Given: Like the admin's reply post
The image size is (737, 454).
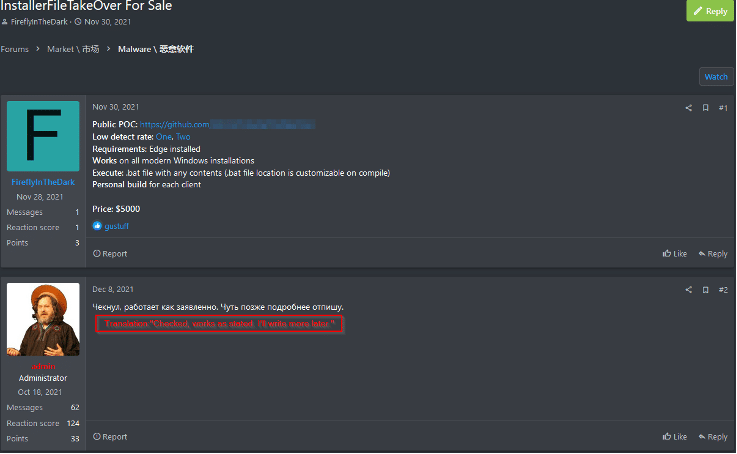Looking at the screenshot, I should [674, 437].
